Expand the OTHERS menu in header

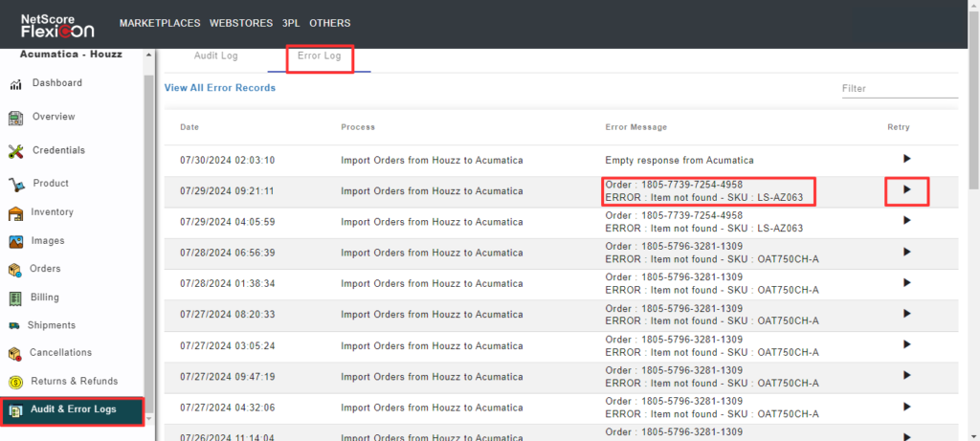330,23
